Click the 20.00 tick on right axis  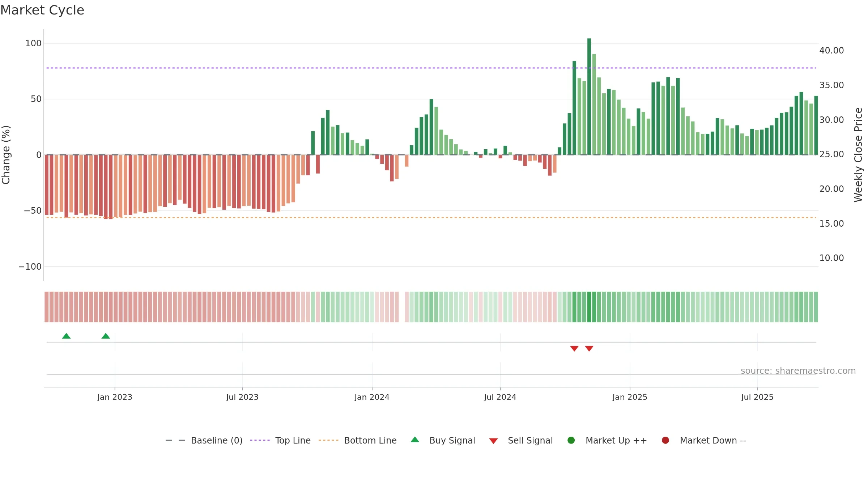point(831,189)
